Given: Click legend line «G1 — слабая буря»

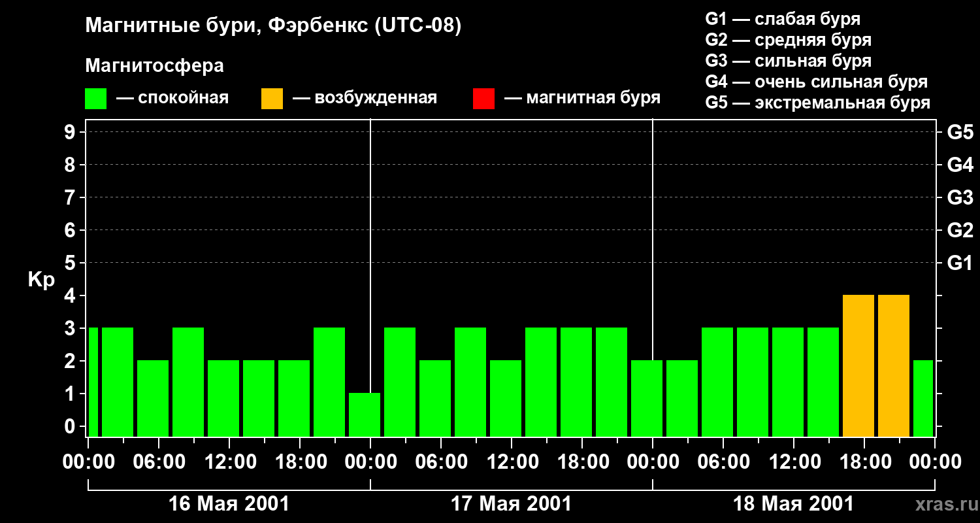Looking at the screenshot, I should click(x=783, y=19).
